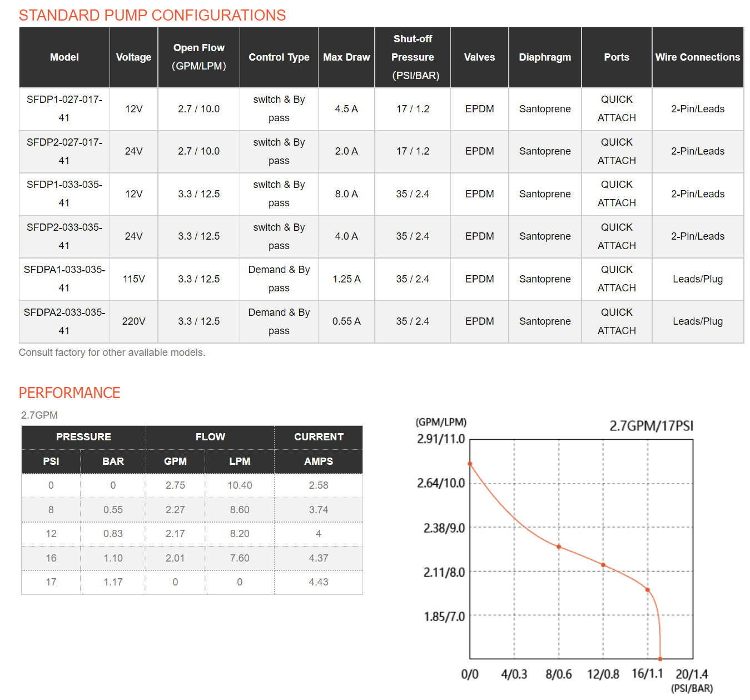Click the 10.40 LPM value cell
750x700 pixels.
coord(240,485)
